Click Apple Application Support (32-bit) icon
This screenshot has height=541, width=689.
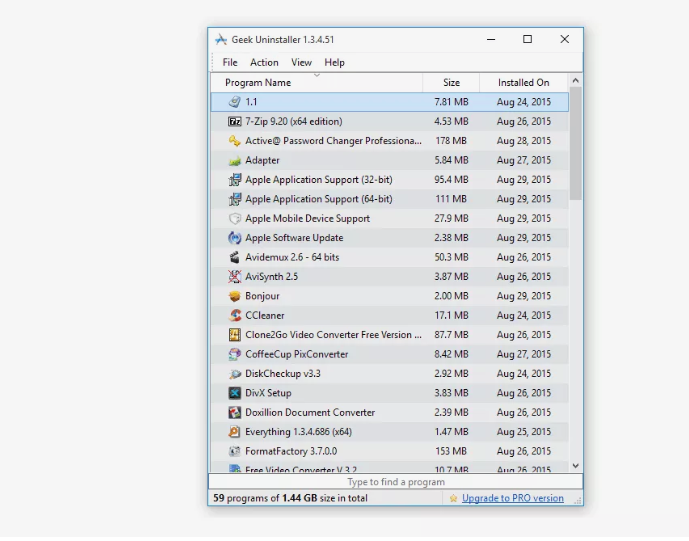(235, 180)
